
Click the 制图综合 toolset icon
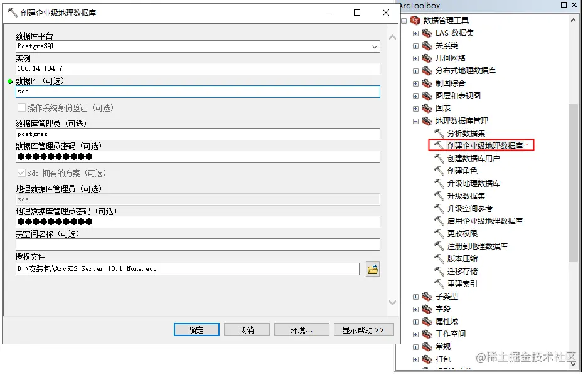(x=427, y=83)
